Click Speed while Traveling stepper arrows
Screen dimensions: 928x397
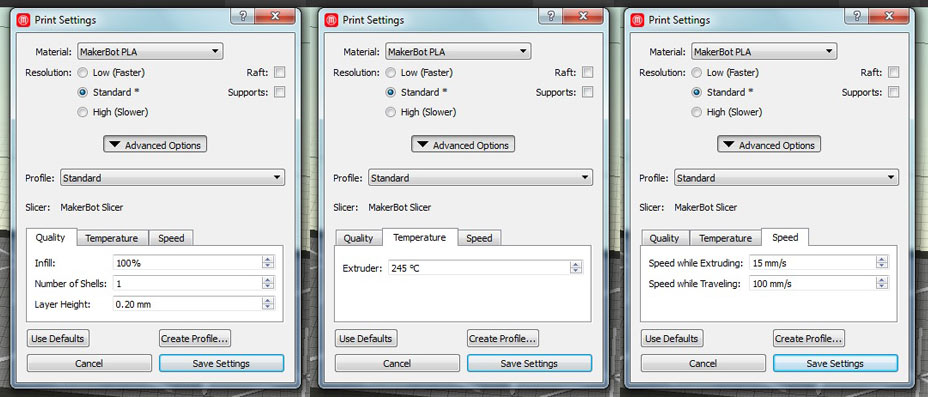coord(882,283)
